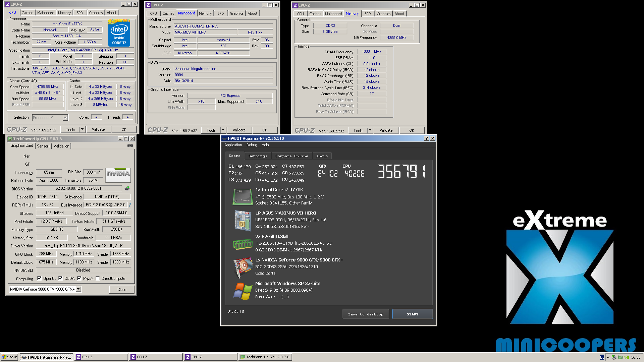Click the GPU-Z screenshot camera icon
This screenshot has width=644, height=362.
pyautogui.click(x=130, y=145)
